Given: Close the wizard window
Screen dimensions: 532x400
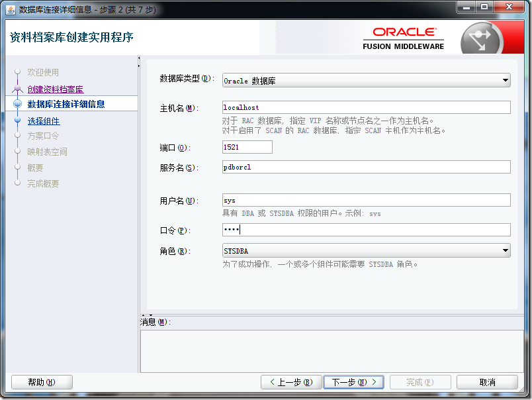Looking at the screenshot, I should [x=509, y=7].
